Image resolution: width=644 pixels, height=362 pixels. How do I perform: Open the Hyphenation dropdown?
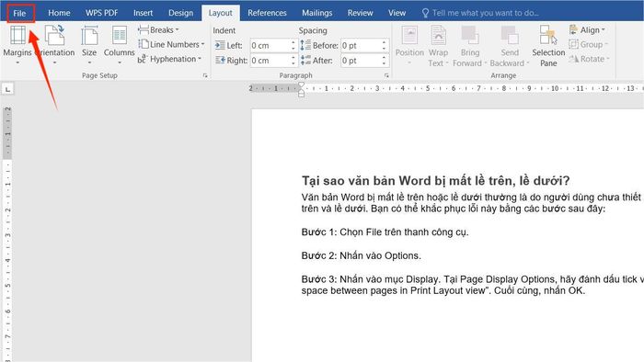tap(169, 59)
